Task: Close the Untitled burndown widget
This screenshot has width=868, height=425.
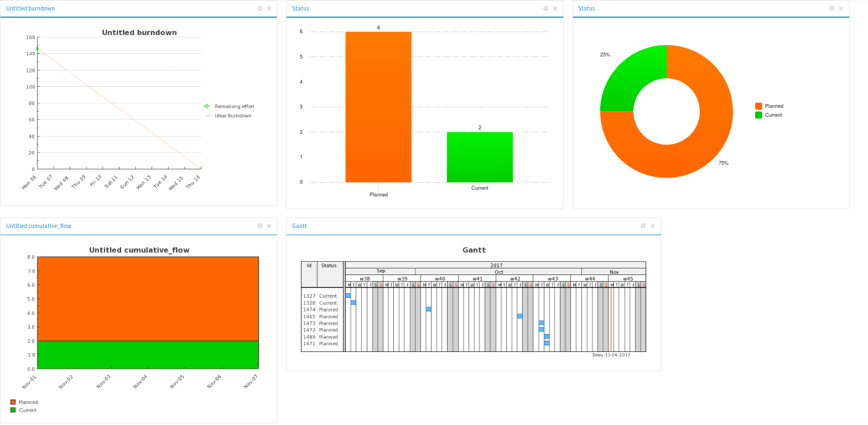Action: (269, 8)
